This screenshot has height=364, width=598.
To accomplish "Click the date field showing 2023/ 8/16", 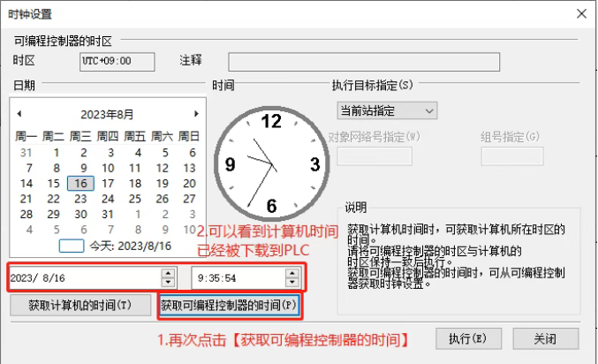I will pyautogui.click(x=84, y=277).
